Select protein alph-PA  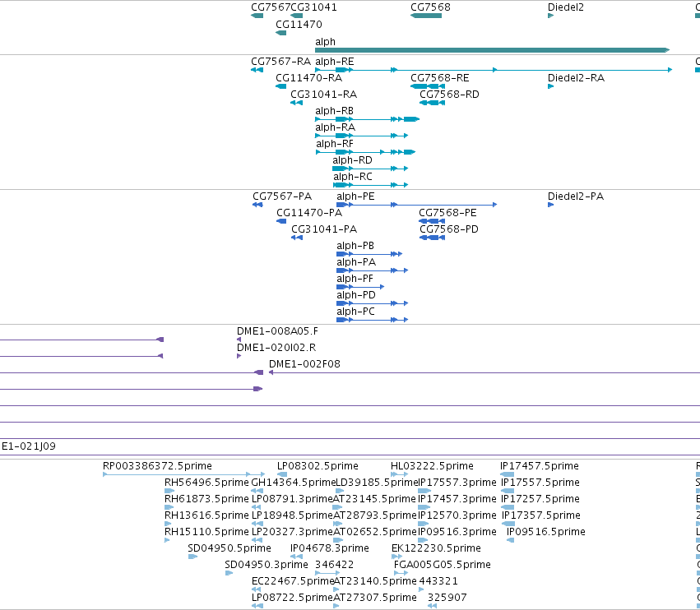[373, 270]
